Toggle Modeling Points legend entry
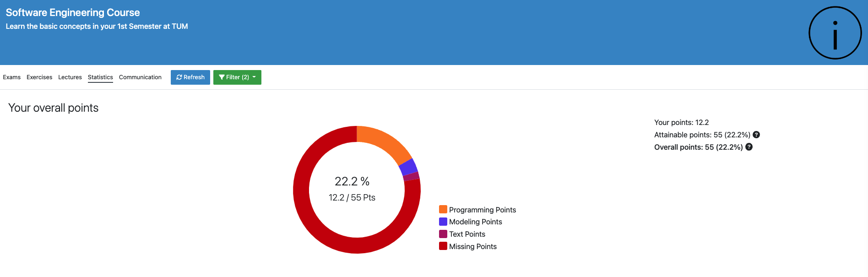 475,222
